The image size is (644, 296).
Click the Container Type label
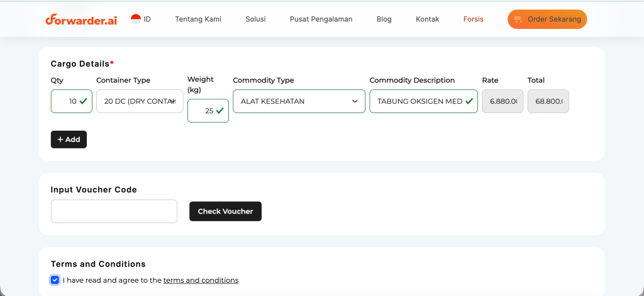pos(123,80)
